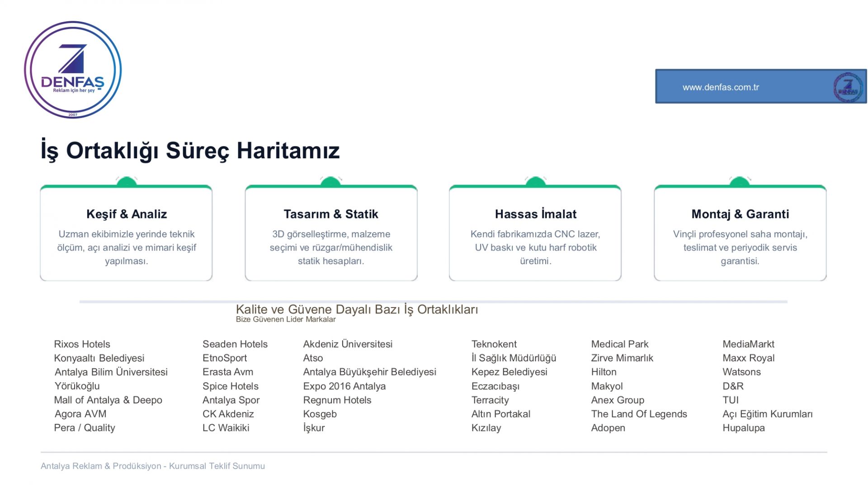Click the "Kepez Belediyesi" partner name
This screenshot has width=868, height=488.
point(509,372)
